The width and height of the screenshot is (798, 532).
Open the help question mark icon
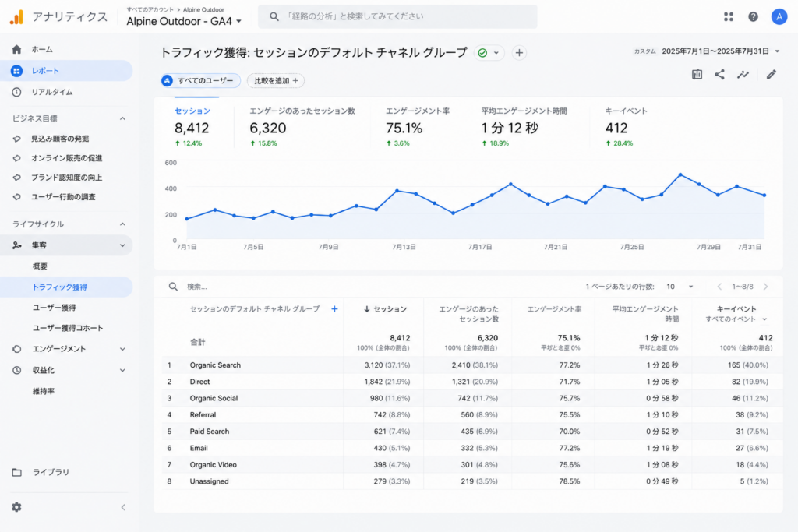(753, 17)
